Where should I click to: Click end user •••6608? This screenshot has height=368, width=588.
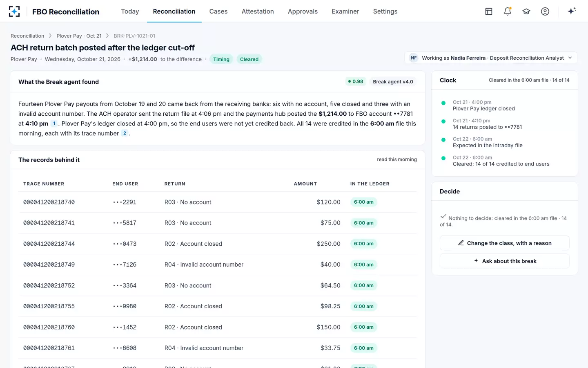pyautogui.click(x=125, y=348)
